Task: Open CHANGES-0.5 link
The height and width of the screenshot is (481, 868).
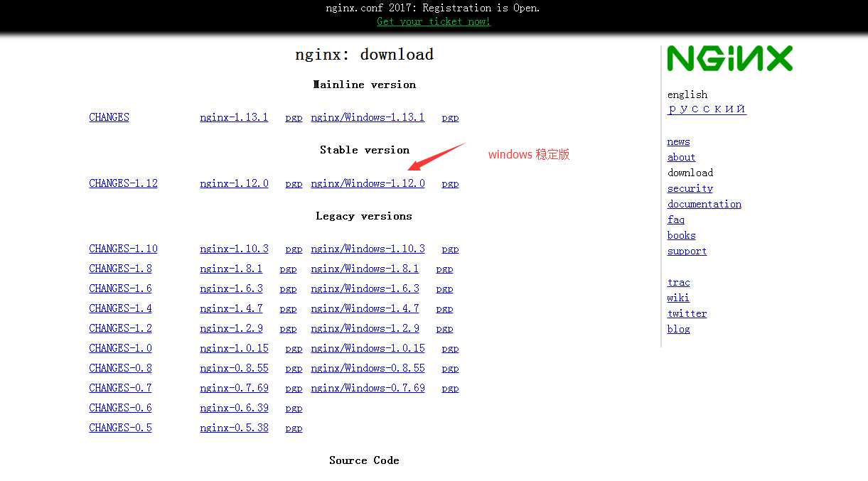Action: (x=120, y=428)
